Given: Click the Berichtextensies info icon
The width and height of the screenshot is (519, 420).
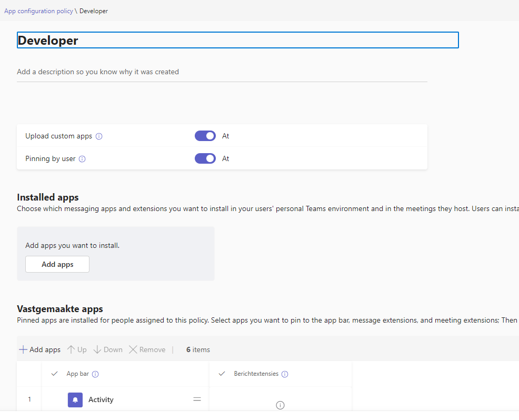Looking at the screenshot, I should click(285, 374).
